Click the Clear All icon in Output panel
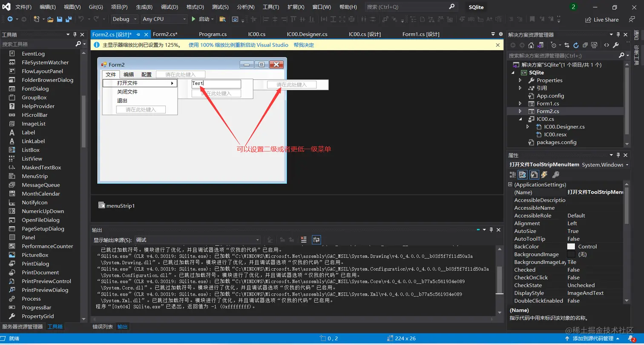The width and height of the screenshot is (644, 345). (304, 240)
